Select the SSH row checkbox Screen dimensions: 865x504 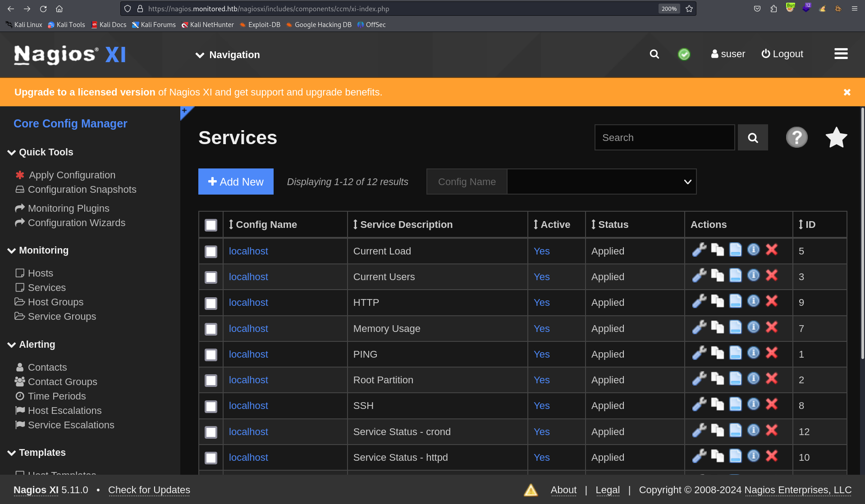[211, 406]
